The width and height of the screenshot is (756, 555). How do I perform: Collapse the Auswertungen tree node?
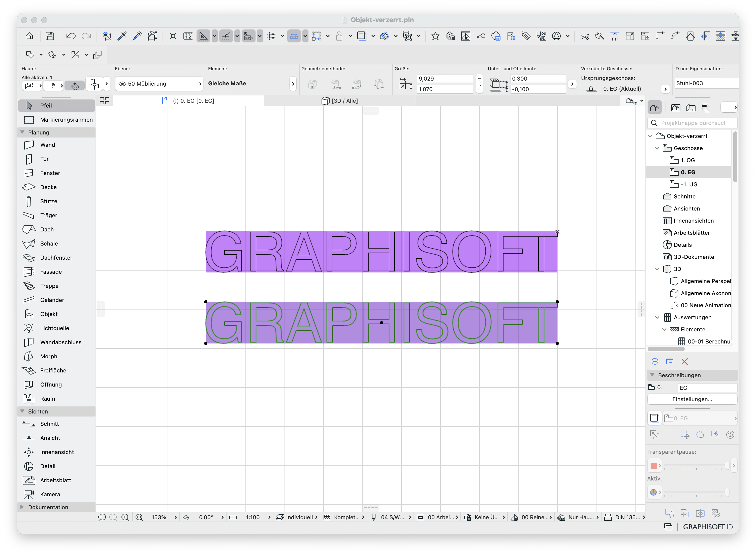click(657, 318)
